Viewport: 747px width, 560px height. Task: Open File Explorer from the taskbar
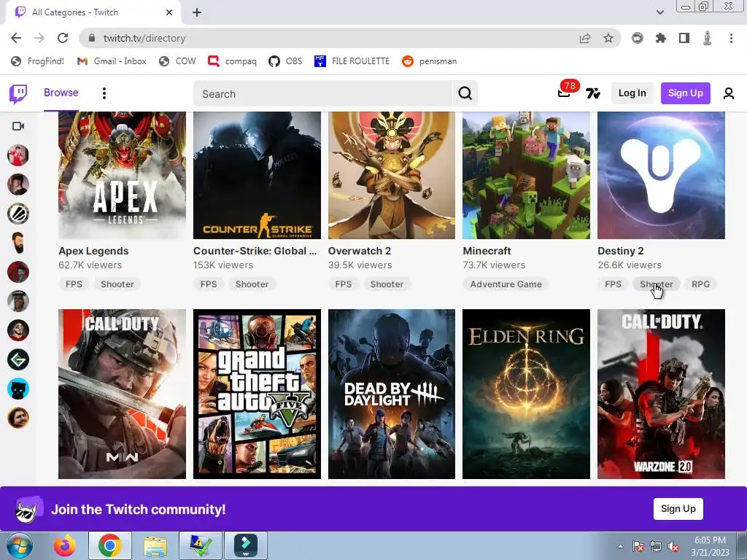tap(155, 545)
